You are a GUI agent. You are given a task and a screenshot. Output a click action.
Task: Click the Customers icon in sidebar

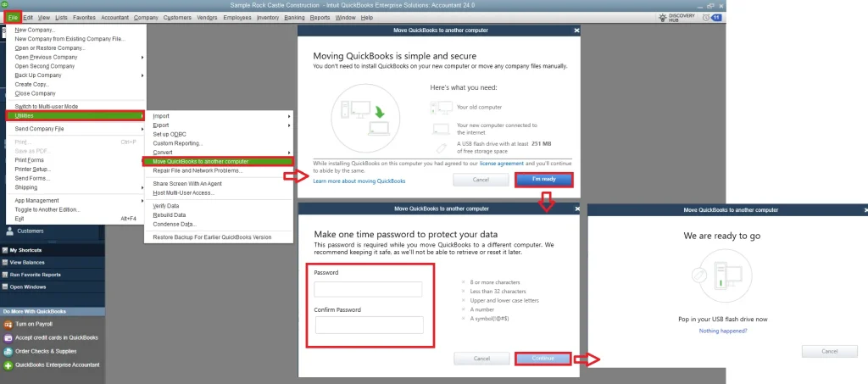[10, 231]
